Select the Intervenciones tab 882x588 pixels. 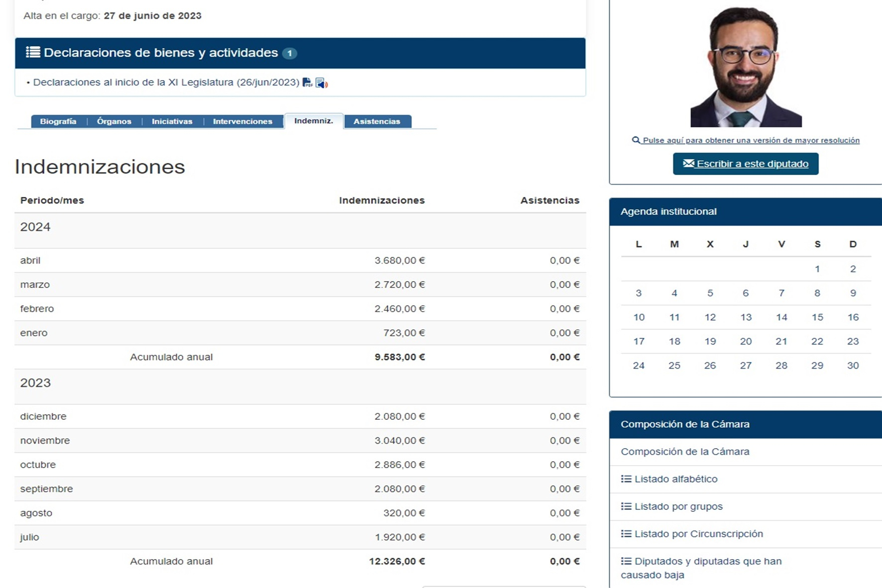click(x=242, y=121)
